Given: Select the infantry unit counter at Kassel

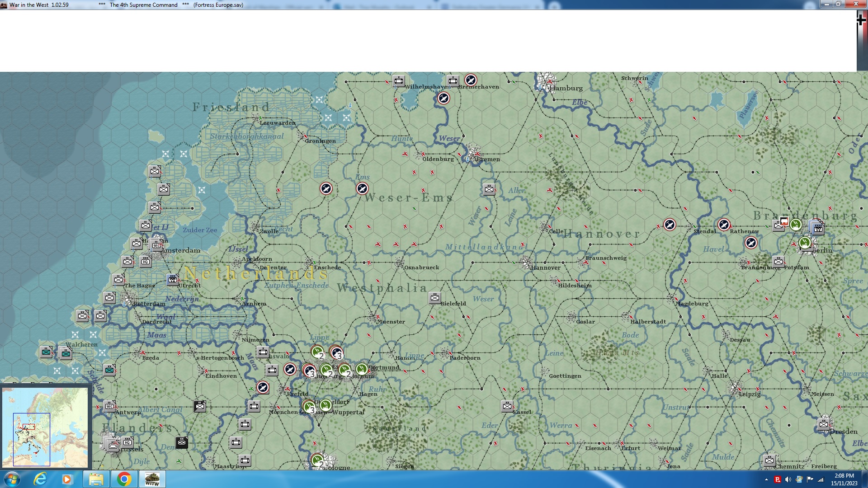Looking at the screenshot, I should [507, 406].
